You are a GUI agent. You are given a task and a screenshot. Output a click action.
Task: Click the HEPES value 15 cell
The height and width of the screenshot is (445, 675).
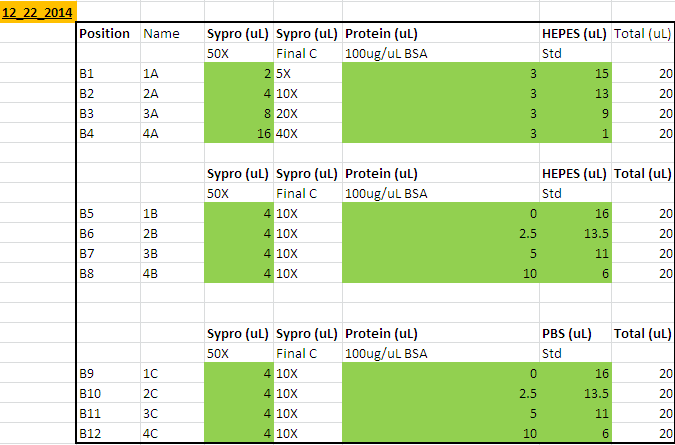[x=575, y=73]
